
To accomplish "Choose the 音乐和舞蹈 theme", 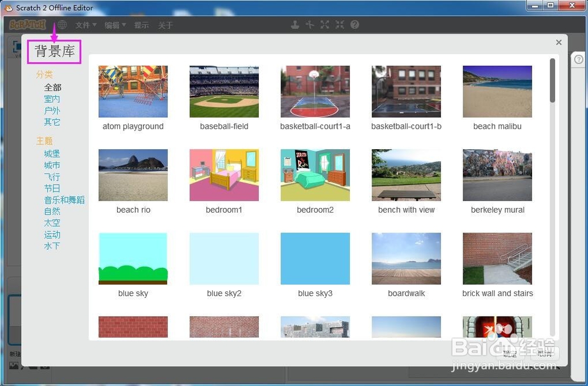I will [64, 200].
